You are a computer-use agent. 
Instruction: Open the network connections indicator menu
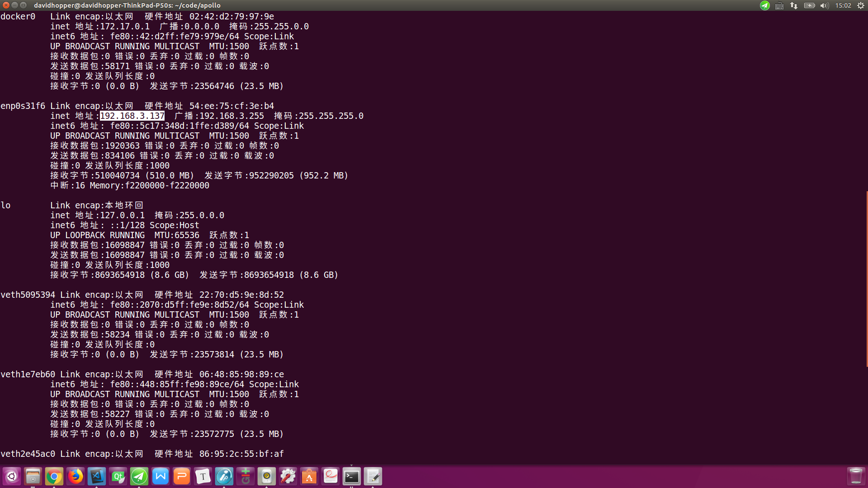pos(794,5)
